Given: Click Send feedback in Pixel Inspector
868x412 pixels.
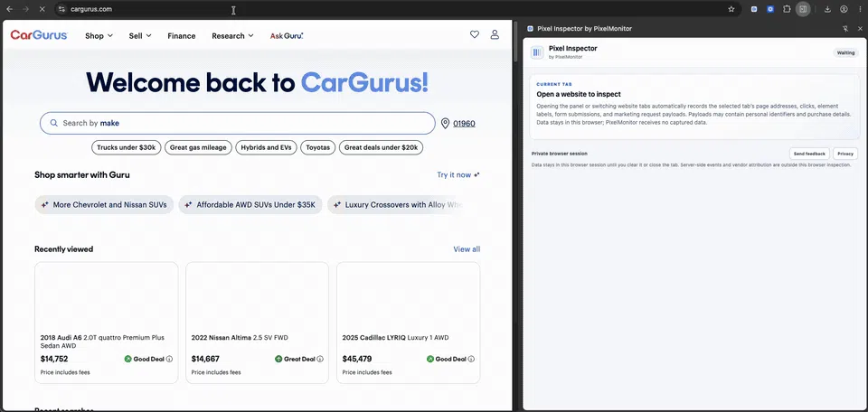Looking at the screenshot, I should (x=809, y=154).
